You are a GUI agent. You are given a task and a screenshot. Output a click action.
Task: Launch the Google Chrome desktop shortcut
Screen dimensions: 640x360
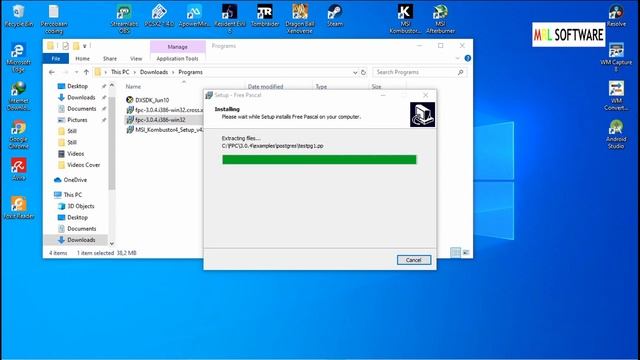[x=18, y=134]
